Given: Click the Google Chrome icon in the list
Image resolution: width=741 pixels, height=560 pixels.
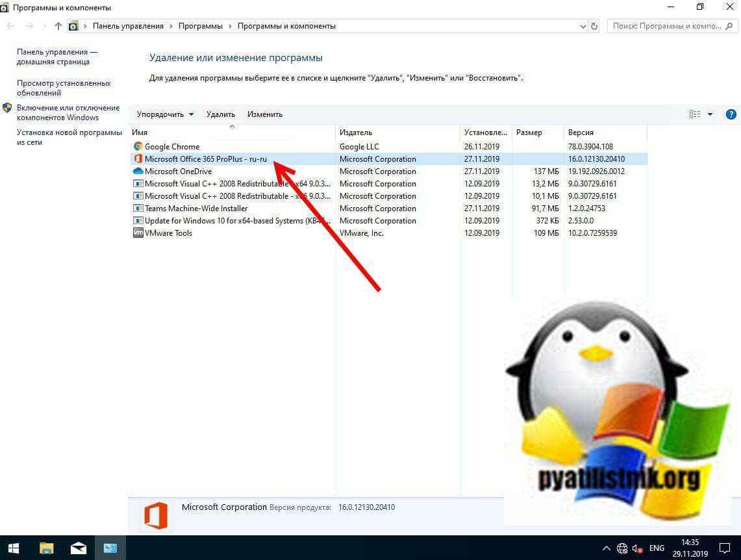Looking at the screenshot, I should click(138, 146).
